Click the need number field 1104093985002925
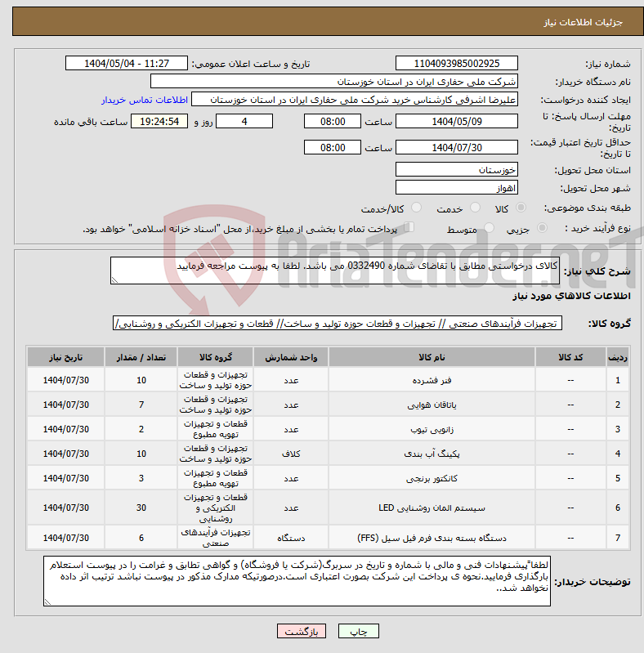Viewport: 644px width, 653px height. tap(457, 63)
